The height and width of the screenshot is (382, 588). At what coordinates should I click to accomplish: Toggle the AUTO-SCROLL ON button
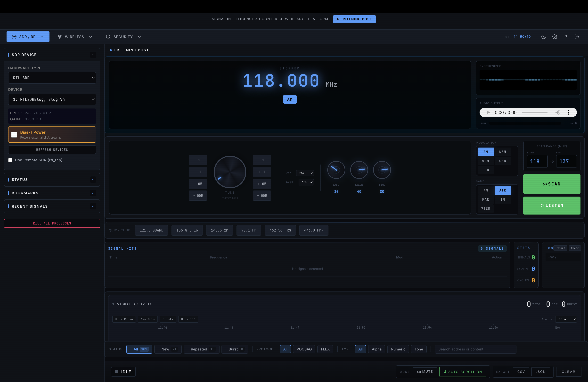coord(463,372)
